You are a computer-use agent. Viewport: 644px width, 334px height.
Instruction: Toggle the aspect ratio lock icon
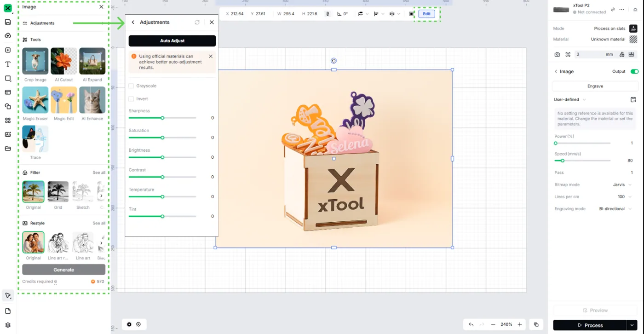pos(328,14)
